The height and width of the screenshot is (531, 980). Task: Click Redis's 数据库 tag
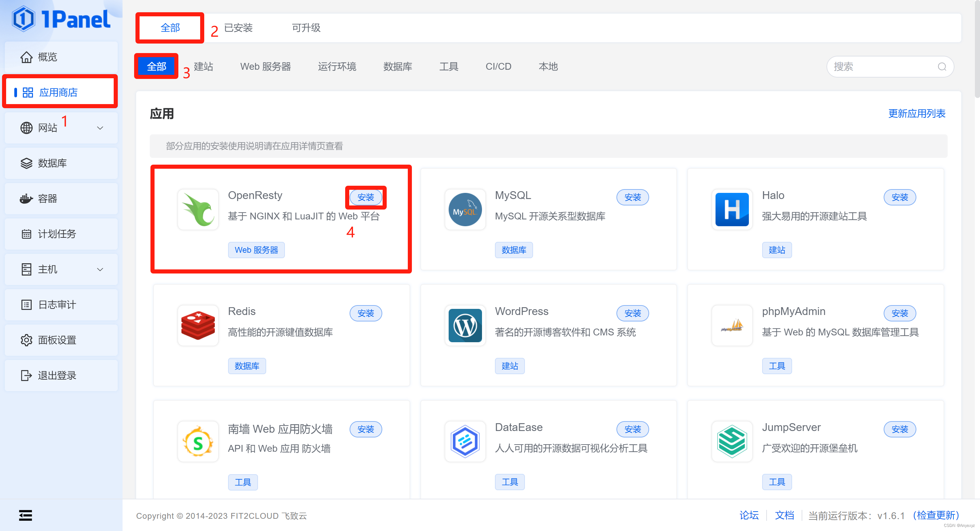click(247, 366)
